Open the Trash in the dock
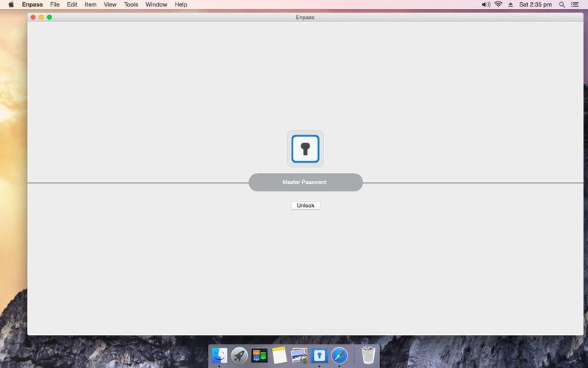 368,355
